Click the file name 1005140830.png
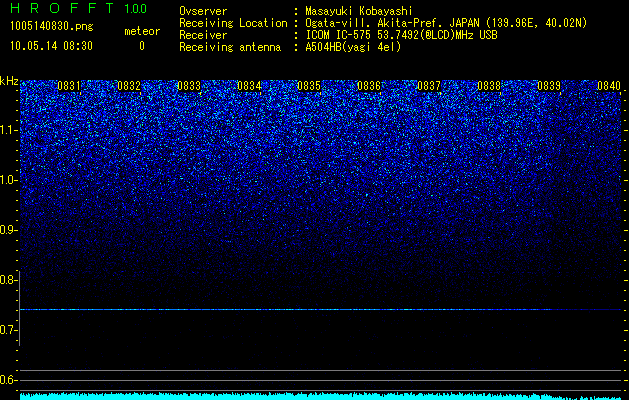 click(x=52, y=27)
